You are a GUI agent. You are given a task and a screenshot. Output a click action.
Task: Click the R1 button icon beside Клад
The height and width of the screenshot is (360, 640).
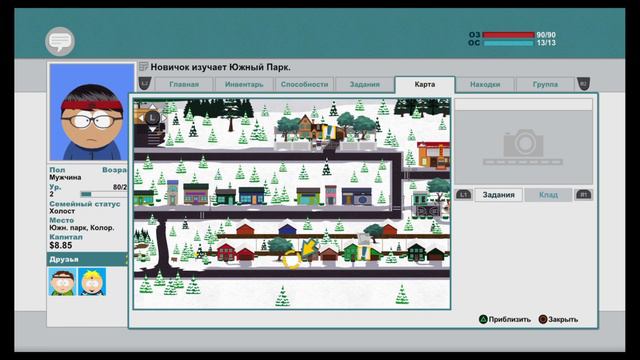[x=583, y=195]
